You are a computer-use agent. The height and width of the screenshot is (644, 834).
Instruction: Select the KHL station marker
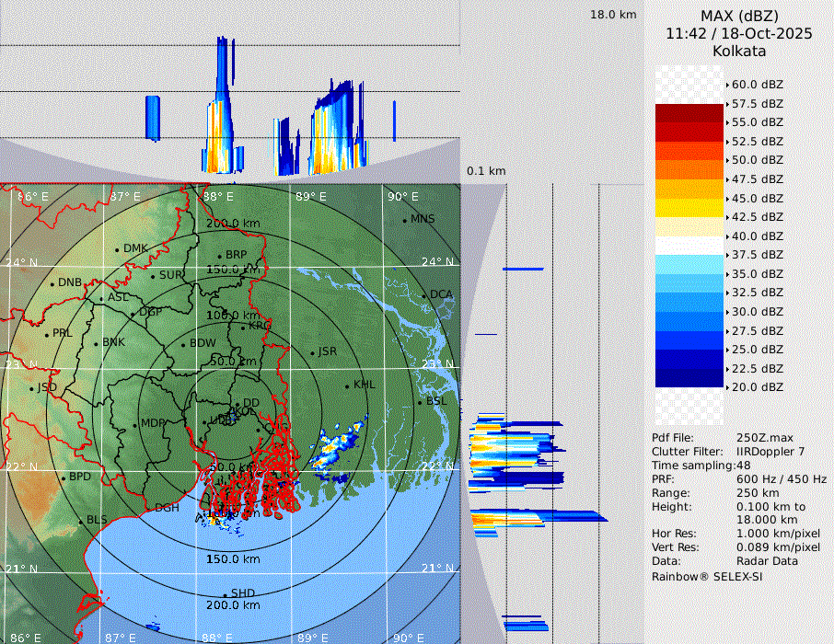pyautogui.click(x=347, y=385)
